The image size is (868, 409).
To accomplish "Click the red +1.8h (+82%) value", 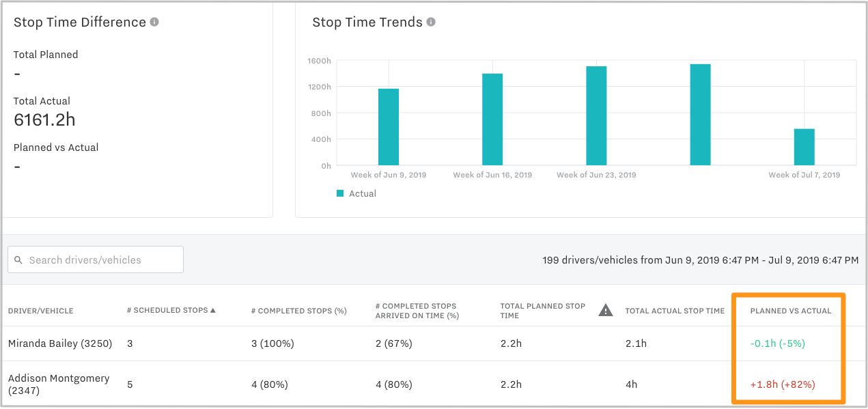I will point(783,384).
